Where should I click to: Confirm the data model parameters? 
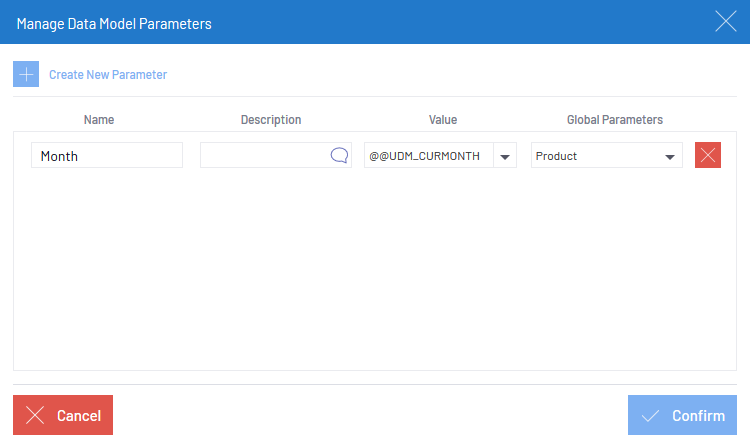[x=682, y=415]
